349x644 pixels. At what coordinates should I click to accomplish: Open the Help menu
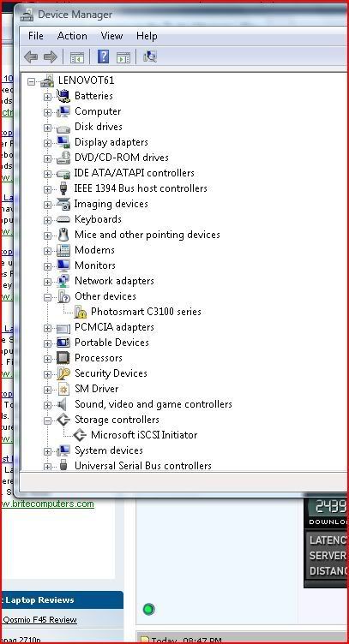point(147,36)
